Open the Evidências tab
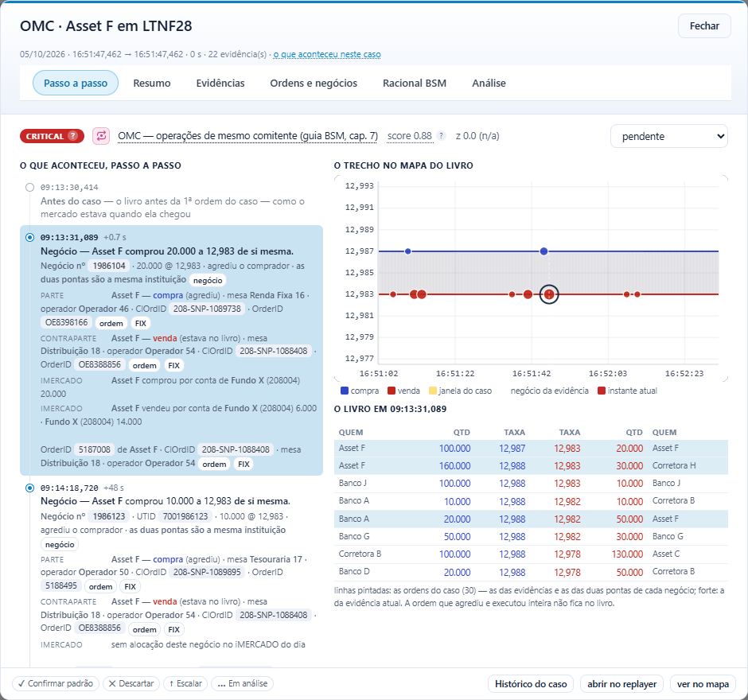 tap(220, 83)
